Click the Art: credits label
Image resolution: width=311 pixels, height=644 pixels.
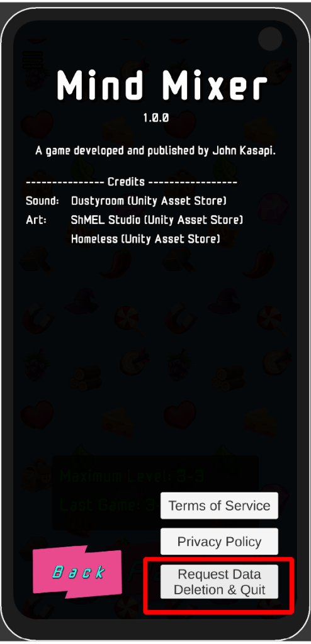point(36,219)
